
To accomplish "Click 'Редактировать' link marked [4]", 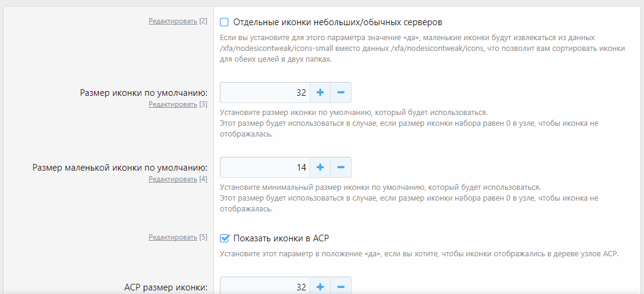I will tap(173, 179).
